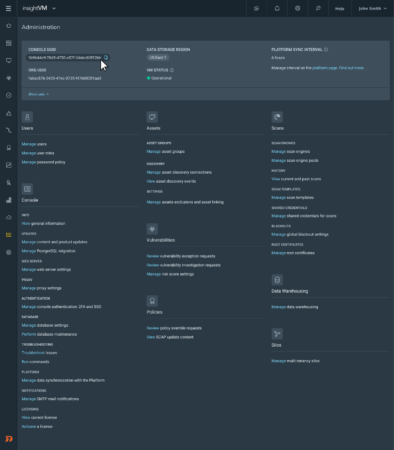The height and width of the screenshot is (450, 394).
Task: Copy the Console UUID to clipboard
Action: [106, 58]
